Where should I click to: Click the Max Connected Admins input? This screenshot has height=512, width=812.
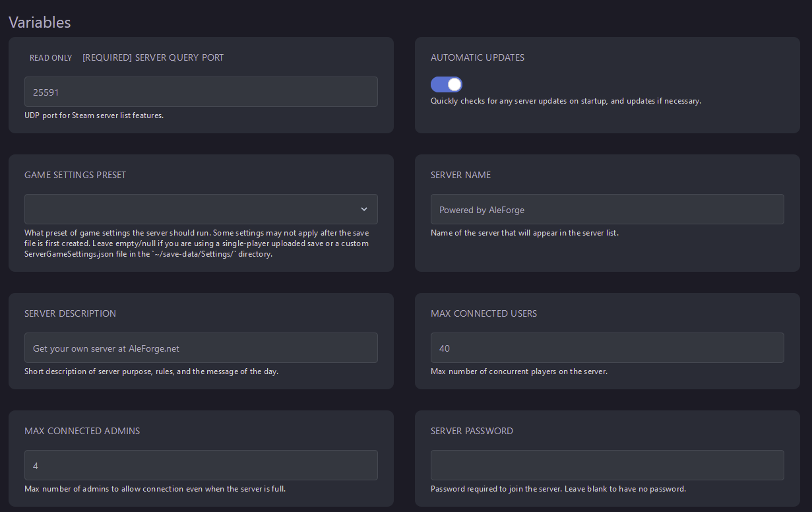pyautogui.click(x=201, y=465)
